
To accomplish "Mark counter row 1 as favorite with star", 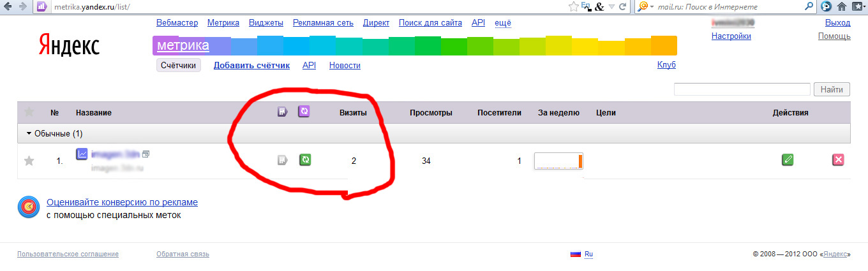I will pyautogui.click(x=29, y=161).
